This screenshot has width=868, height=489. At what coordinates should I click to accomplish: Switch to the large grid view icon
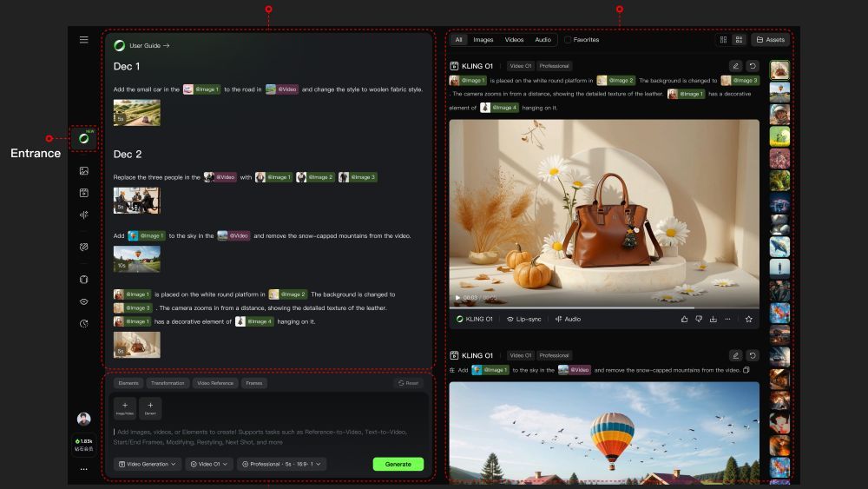739,40
